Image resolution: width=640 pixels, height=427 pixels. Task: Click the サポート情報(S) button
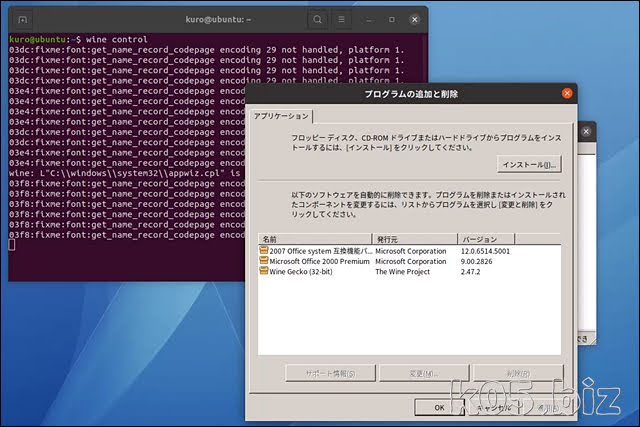[x=330, y=373]
